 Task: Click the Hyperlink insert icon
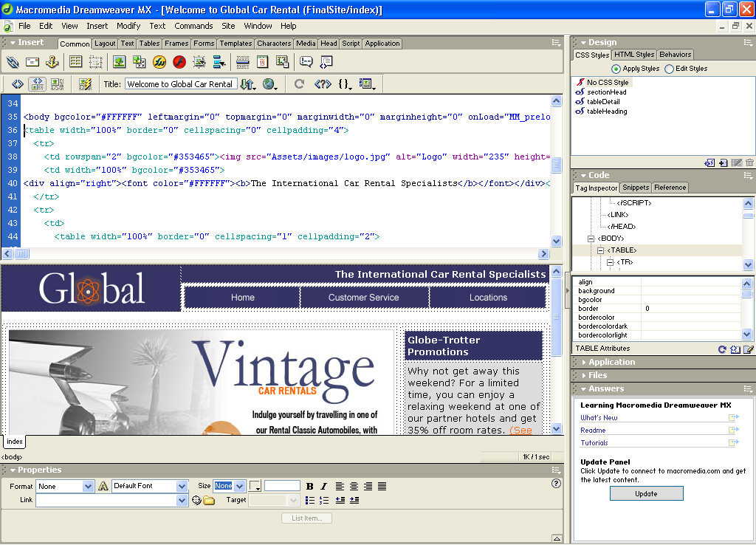(x=13, y=62)
